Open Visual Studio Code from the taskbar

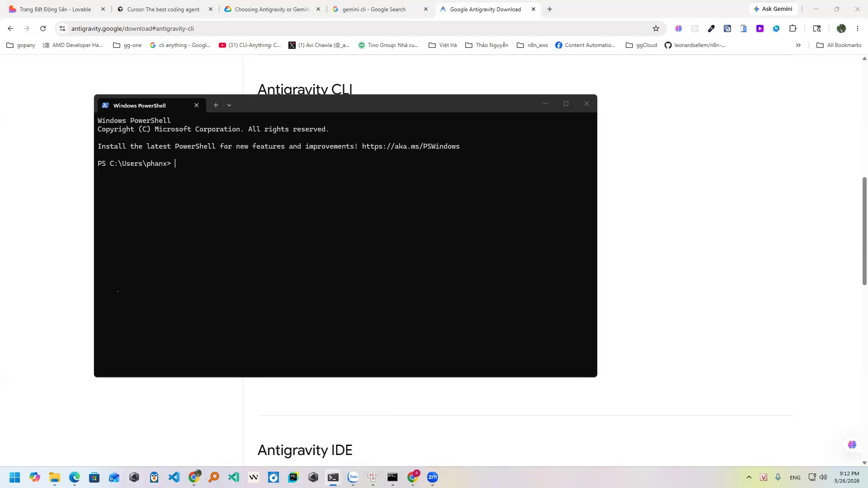pos(174,477)
